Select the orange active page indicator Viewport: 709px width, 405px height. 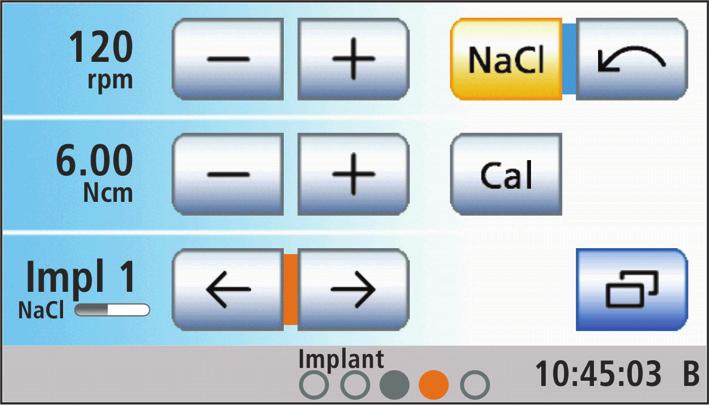pyautogui.click(x=434, y=385)
